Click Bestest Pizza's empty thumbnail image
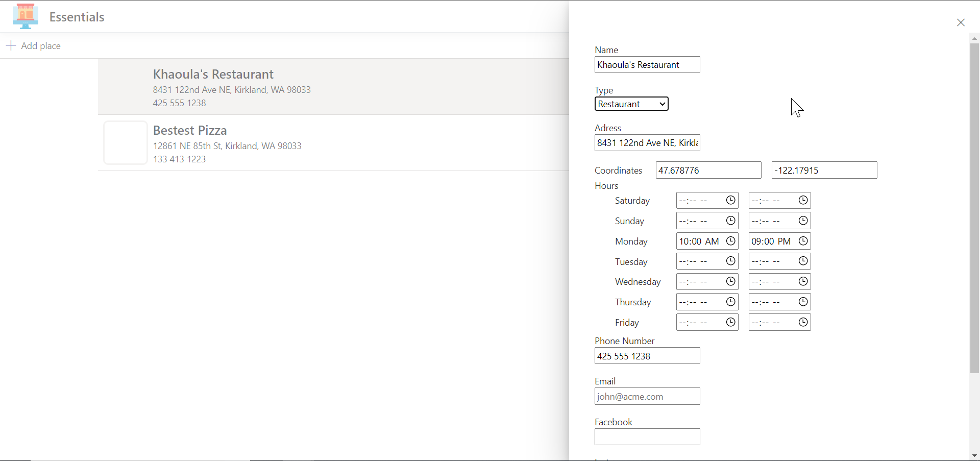 pos(126,143)
